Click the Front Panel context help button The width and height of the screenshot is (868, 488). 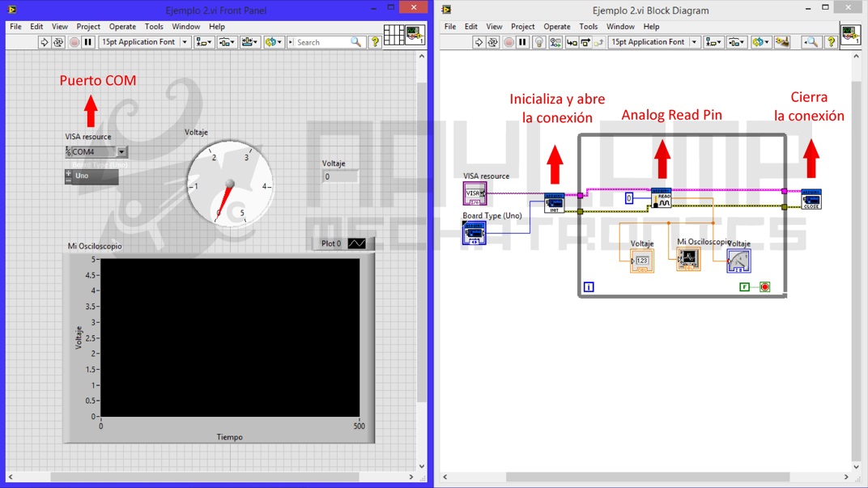pos(375,42)
